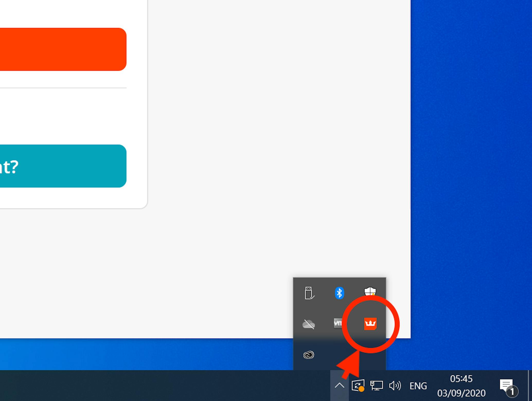The height and width of the screenshot is (401, 532).
Task: Open the VMware tray icon
Action: 338,324
